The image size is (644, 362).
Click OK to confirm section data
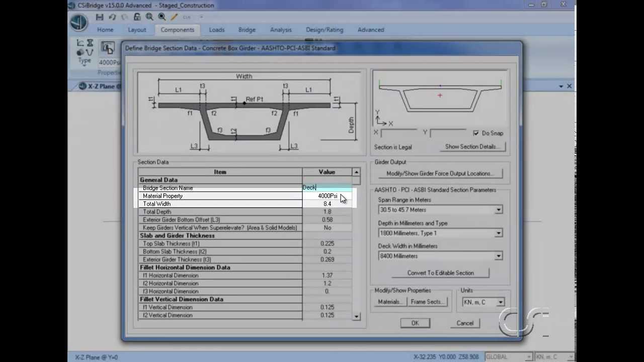[415, 323]
